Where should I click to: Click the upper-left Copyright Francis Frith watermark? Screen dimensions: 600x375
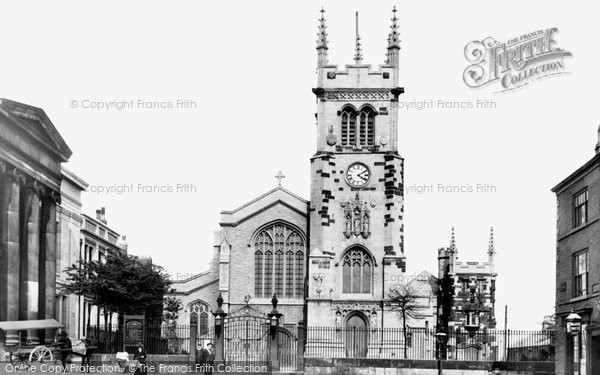[x=133, y=104]
